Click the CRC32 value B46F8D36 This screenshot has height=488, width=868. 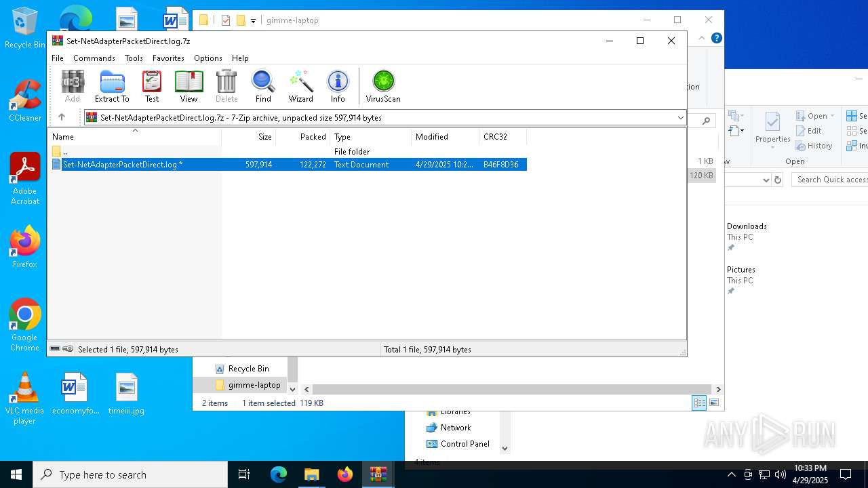(x=501, y=165)
